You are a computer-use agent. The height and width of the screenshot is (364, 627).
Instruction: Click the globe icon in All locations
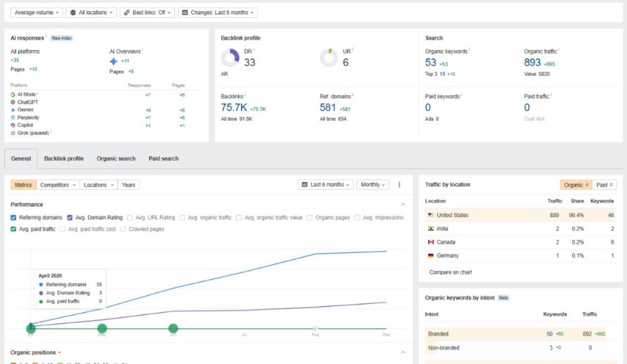(x=73, y=12)
